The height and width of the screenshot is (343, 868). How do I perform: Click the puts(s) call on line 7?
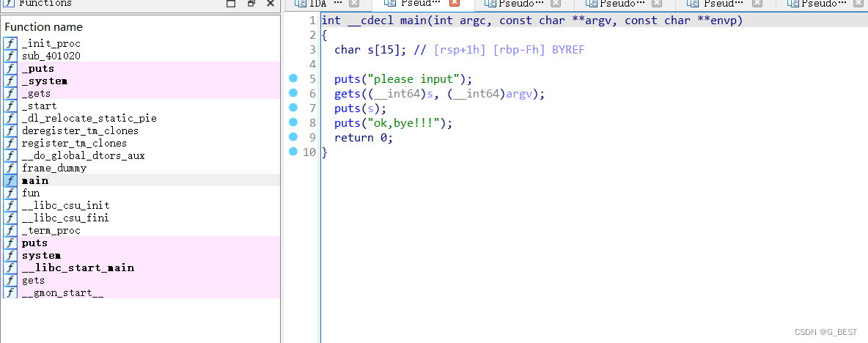click(x=361, y=108)
